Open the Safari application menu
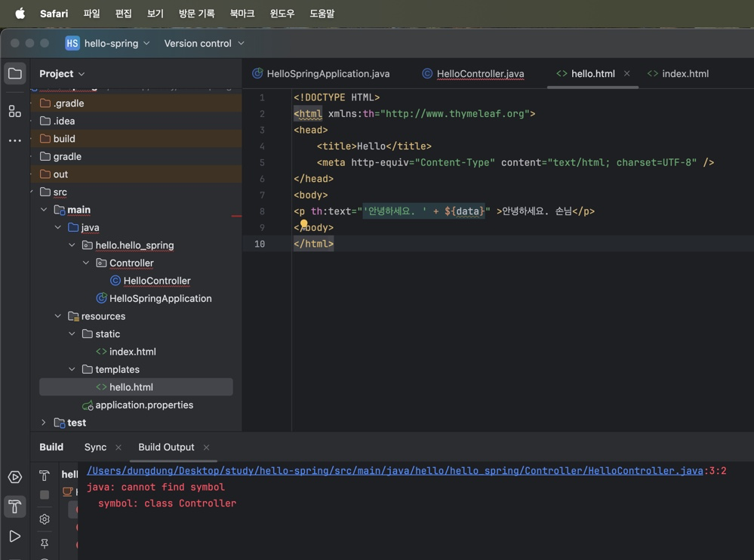This screenshot has width=754, height=560. coord(54,14)
